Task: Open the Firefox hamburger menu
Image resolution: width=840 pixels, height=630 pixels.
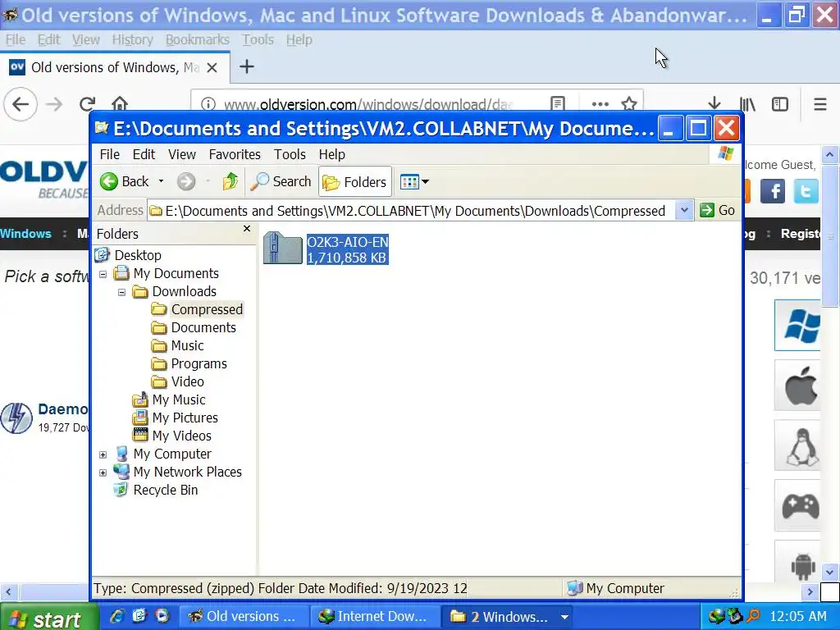Action: click(x=820, y=104)
